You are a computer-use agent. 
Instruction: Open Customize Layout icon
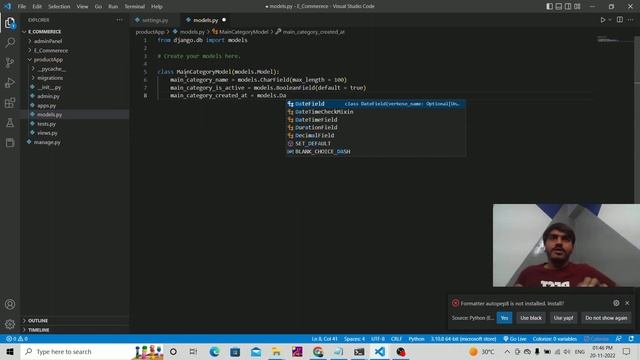click(x=577, y=7)
